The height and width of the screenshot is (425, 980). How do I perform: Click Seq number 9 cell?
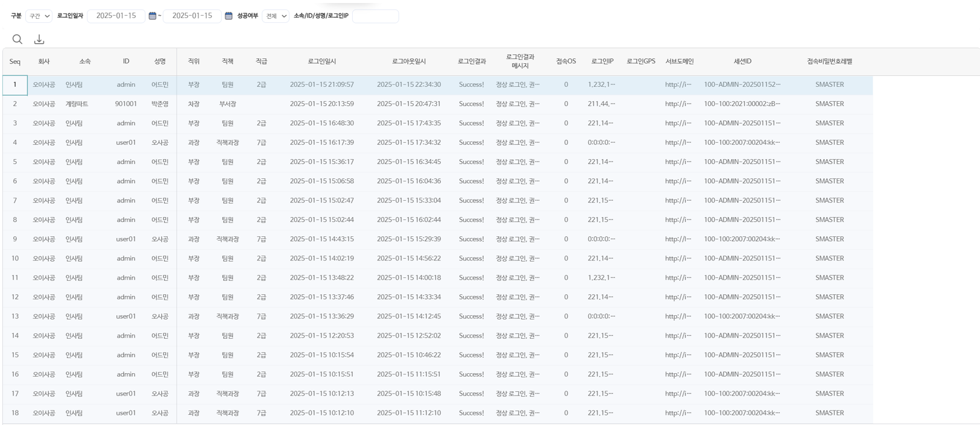(15, 239)
